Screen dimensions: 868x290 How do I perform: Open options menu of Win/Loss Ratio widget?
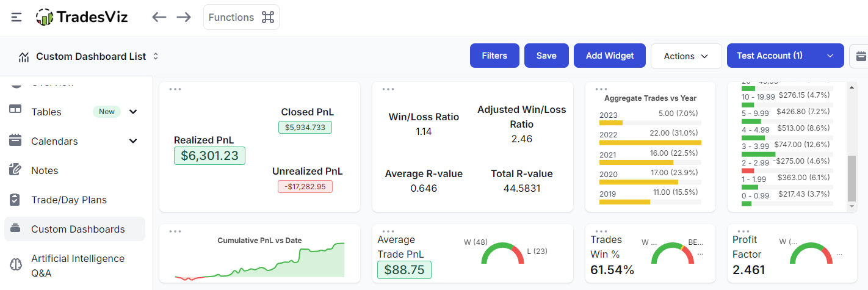point(388,89)
